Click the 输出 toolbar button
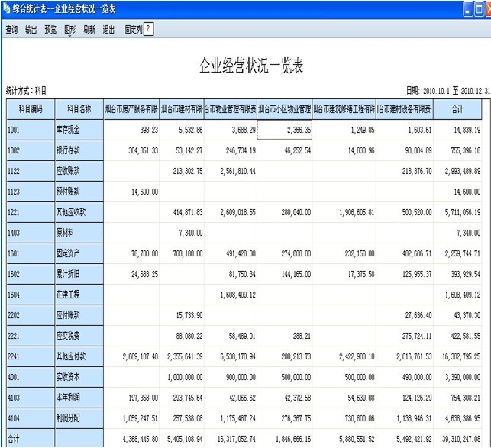 pyautogui.click(x=31, y=30)
